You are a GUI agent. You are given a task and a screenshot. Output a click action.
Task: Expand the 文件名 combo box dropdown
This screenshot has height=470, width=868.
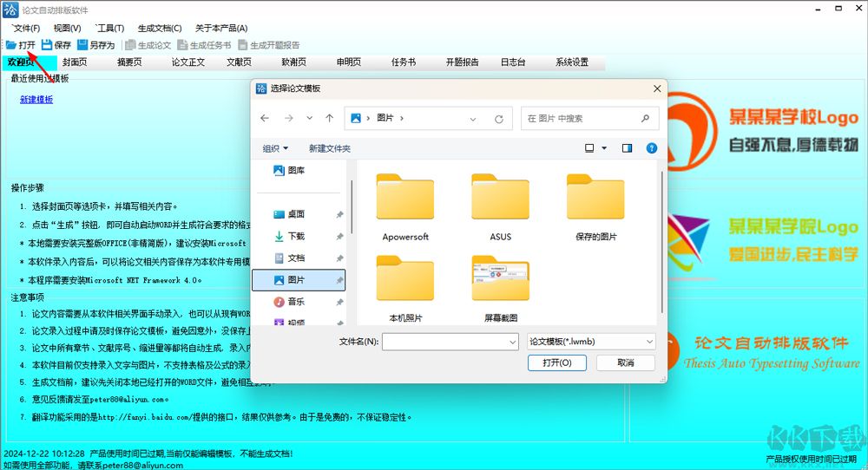[513, 343]
